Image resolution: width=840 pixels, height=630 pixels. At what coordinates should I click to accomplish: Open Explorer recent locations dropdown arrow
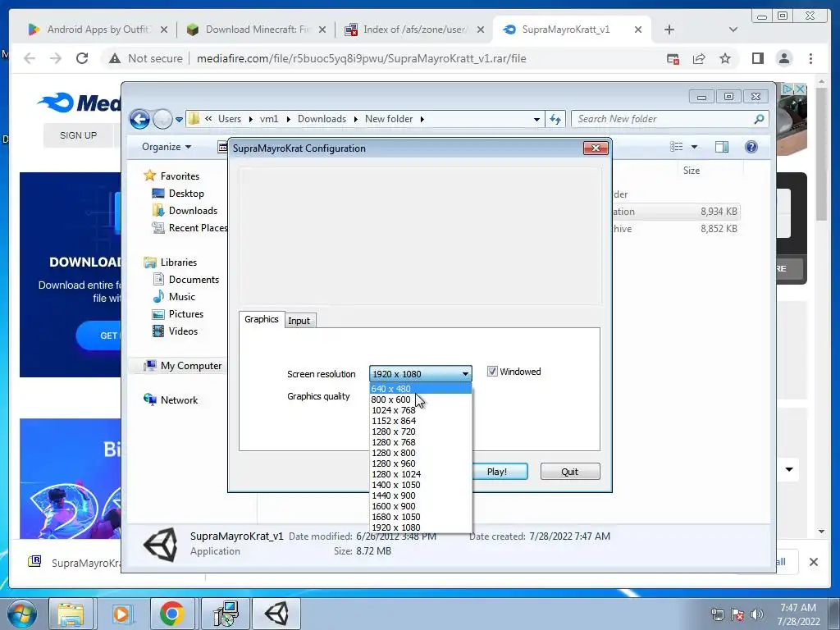179,120
